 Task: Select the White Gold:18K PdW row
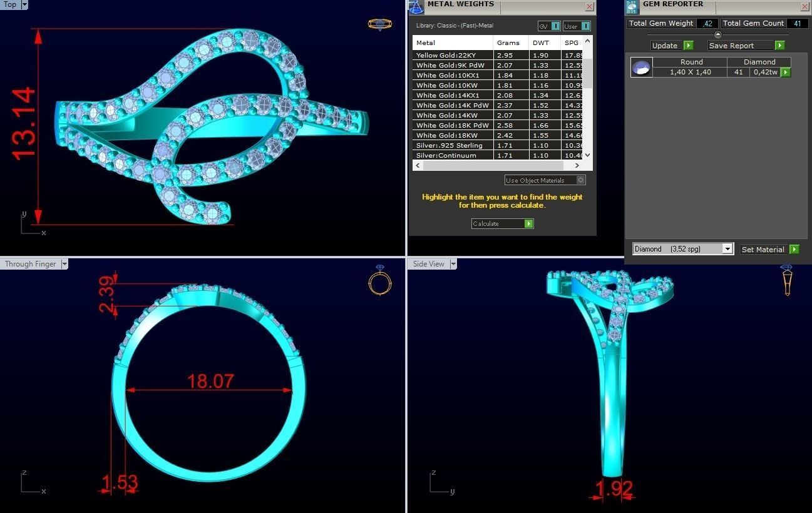click(498, 125)
